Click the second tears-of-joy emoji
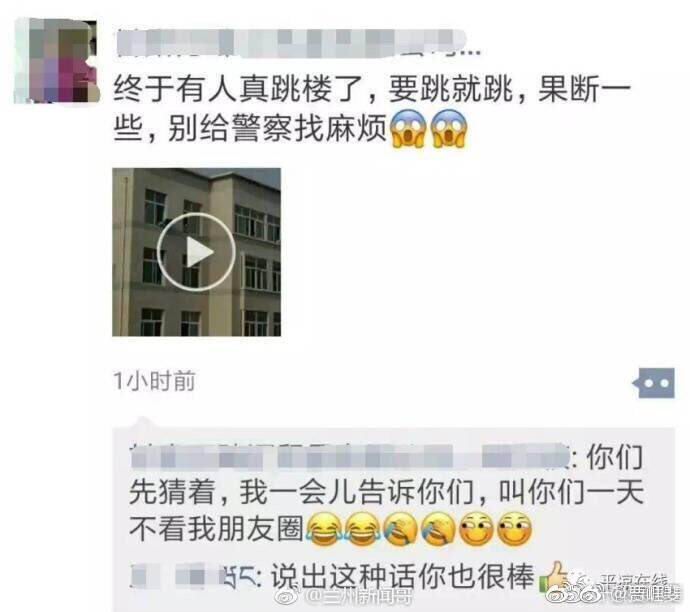The height and width of the screenshot is (612, 690). point(362,529)
